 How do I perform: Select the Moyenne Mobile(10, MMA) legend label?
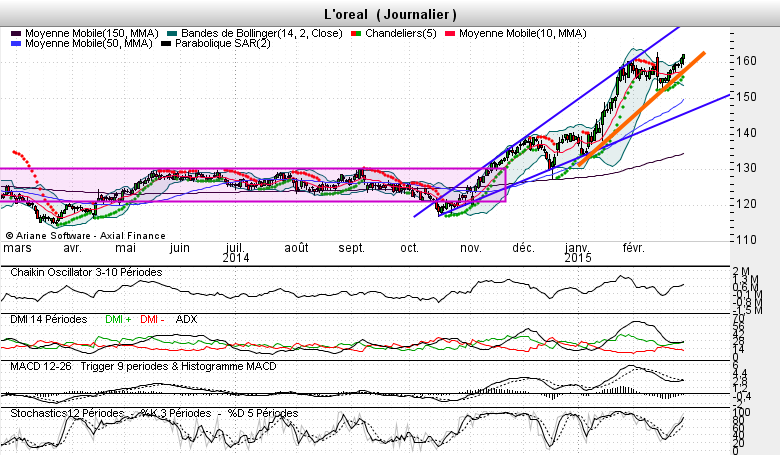click(x=522, y=33)
